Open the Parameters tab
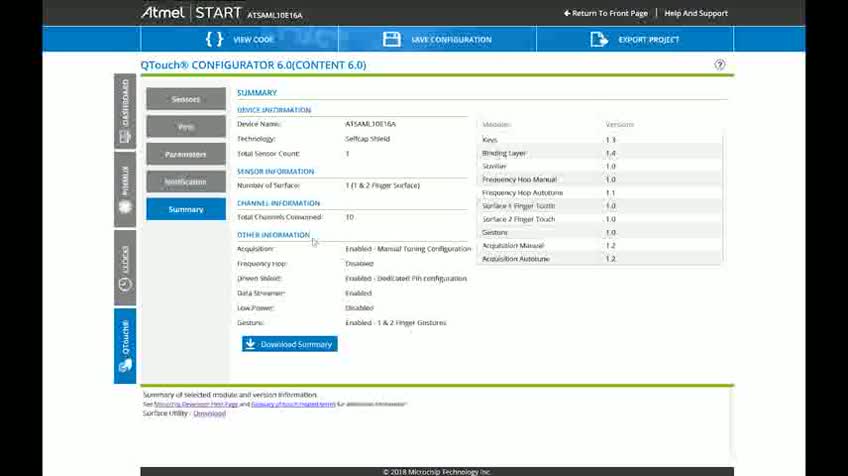The image size is (848, 476). (185, 154)
